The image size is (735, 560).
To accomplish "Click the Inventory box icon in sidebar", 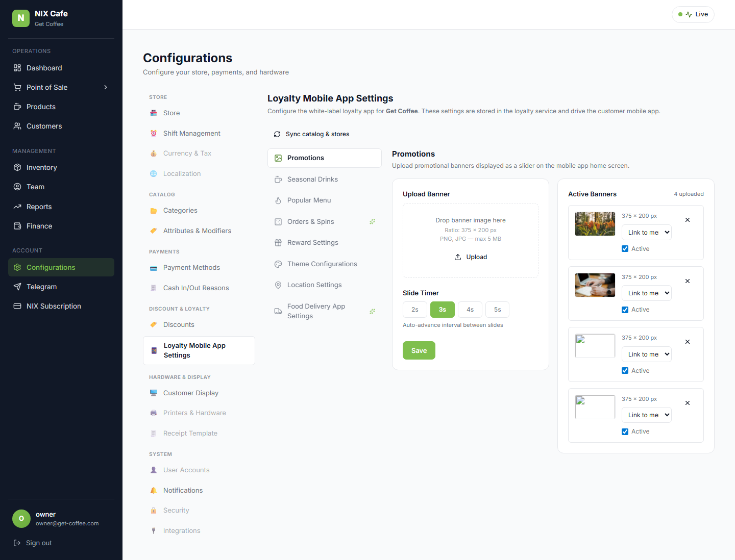I will pos(17,167).
